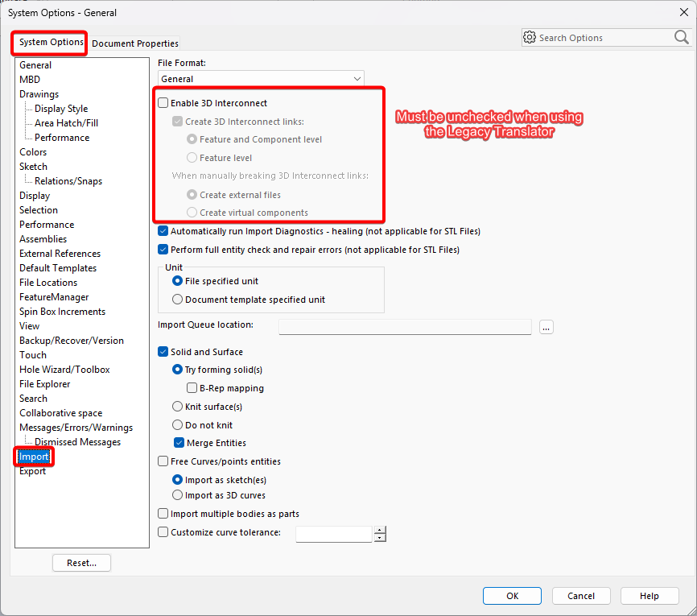Screen dimensions: 697x616
Task: Open Import Queue location browse button
Action: point(546,328)
